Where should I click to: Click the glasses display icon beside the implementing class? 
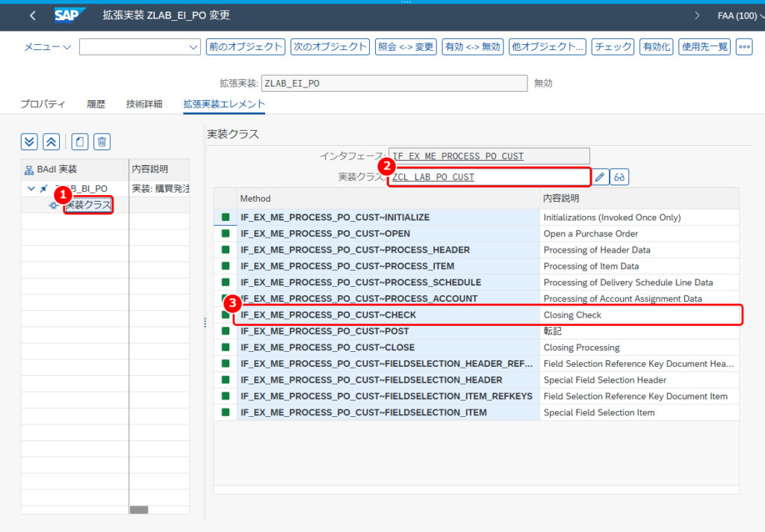click(619, 176)
